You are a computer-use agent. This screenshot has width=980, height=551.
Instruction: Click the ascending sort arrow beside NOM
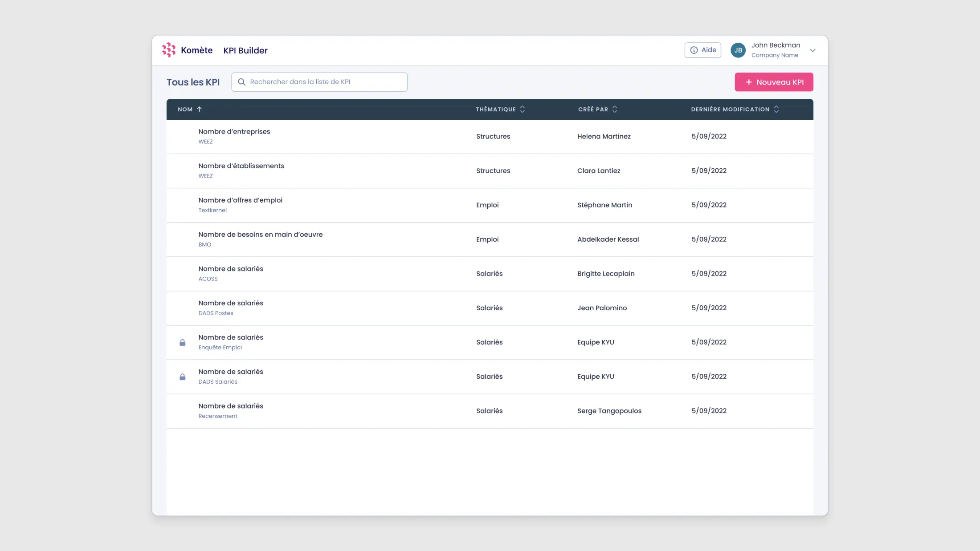point(199,109)
